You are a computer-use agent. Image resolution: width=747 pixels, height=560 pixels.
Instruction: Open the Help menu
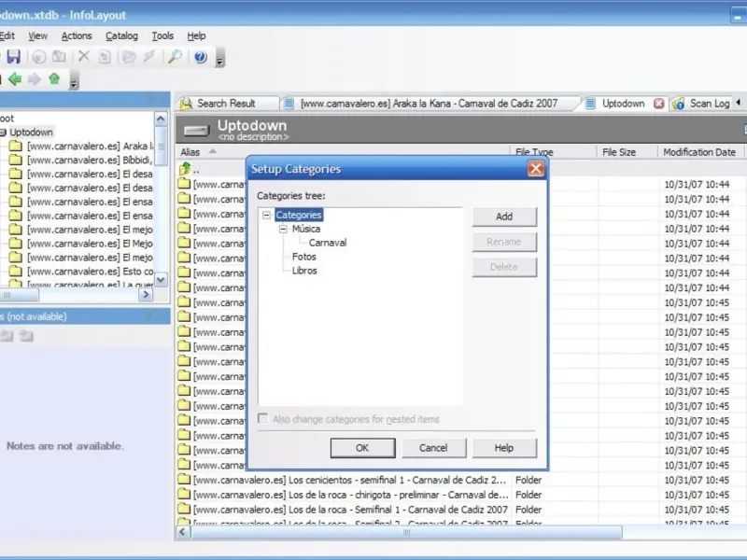[196, 35]
